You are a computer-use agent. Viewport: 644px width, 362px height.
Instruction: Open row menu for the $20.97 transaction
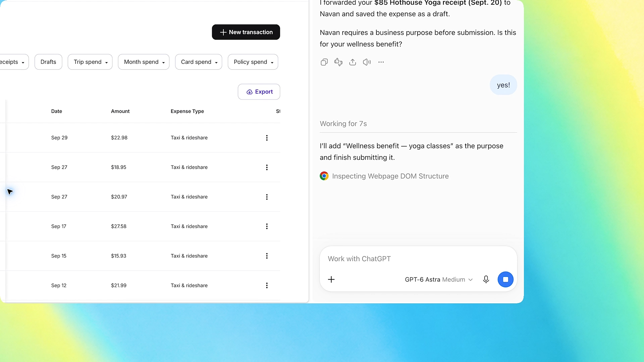pyautogui.click(x=267, y=197)
